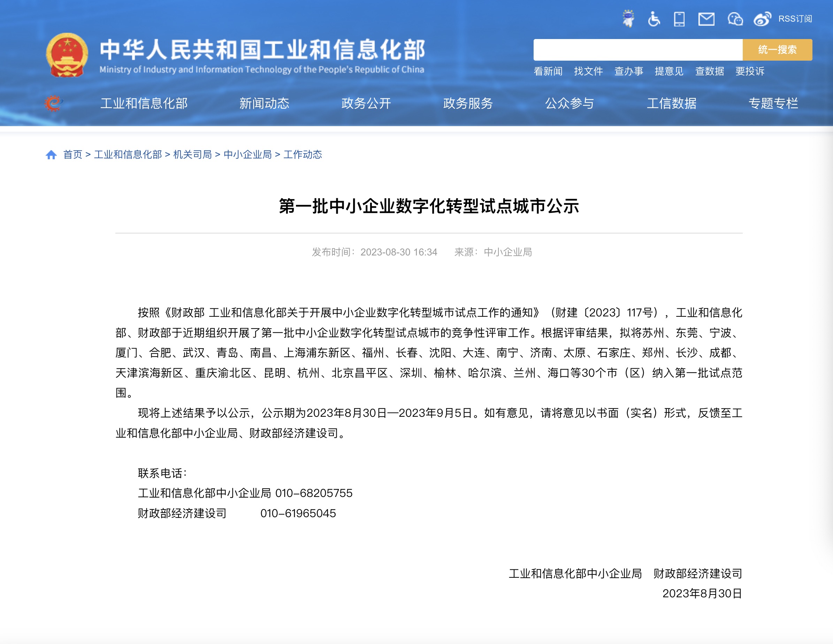Open the 提意见 quick link
The width and height of the screenshot is (833, 644).
(669, 71)
